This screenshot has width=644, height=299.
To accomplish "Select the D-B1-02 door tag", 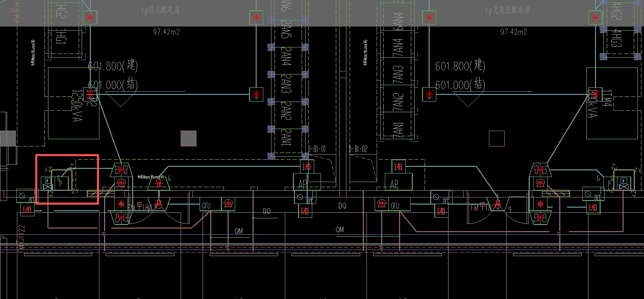I will pyautogui.click(x=358, y=149).
